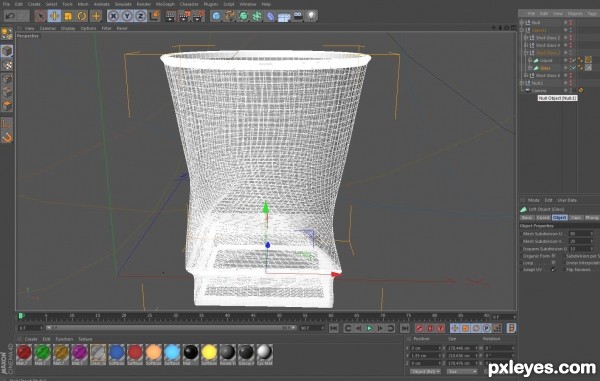Activate the Move tool in top toolbar
Screen dimensions: 600x381
coord(54,16)
